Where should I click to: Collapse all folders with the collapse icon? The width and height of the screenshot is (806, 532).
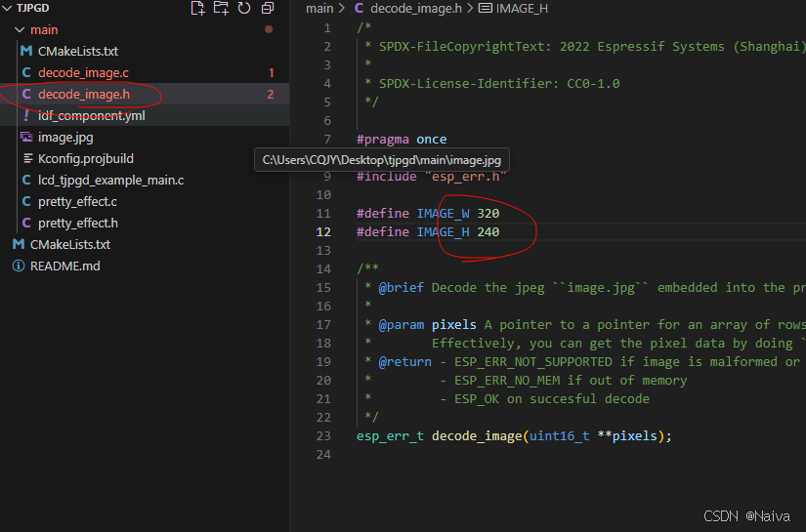click(268, 8)
